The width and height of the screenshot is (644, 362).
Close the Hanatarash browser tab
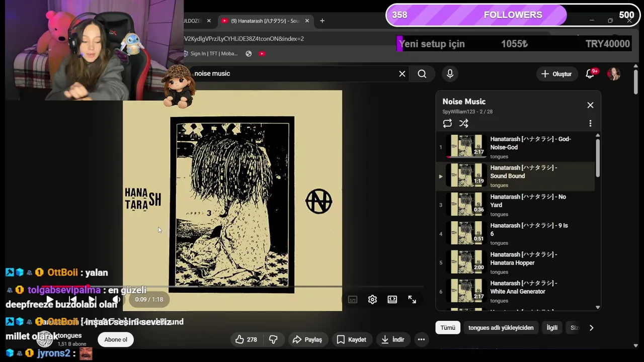tap(307, 21)
